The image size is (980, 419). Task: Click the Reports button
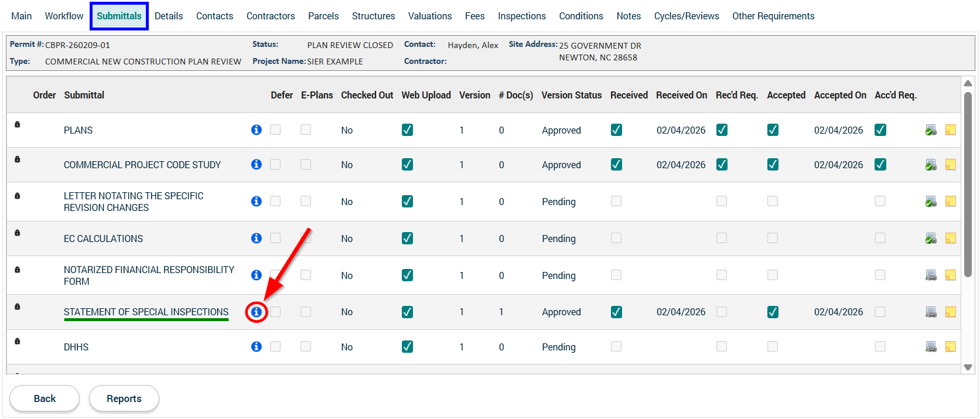point(124,398)
